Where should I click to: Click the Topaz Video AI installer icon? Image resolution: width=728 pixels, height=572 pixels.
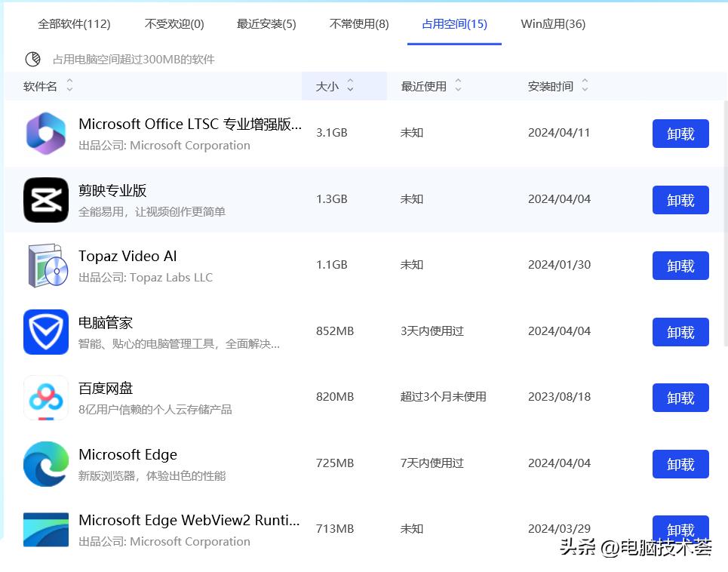tap(48, 266)
